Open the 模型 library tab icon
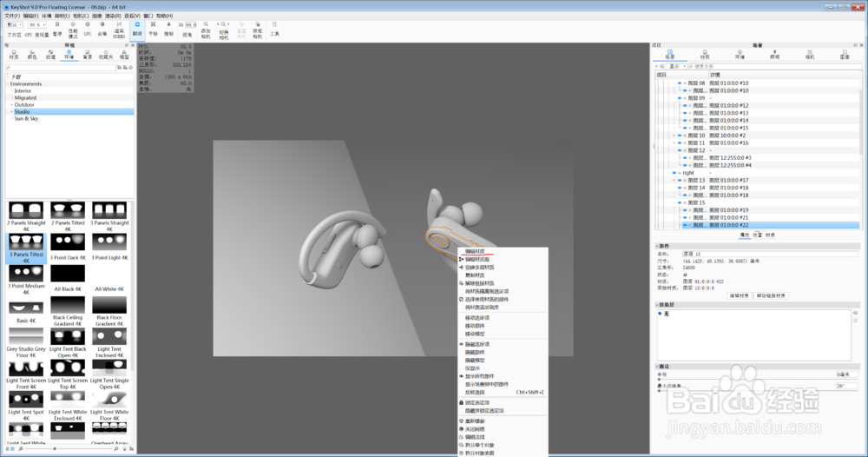 [x=124, y=54]
